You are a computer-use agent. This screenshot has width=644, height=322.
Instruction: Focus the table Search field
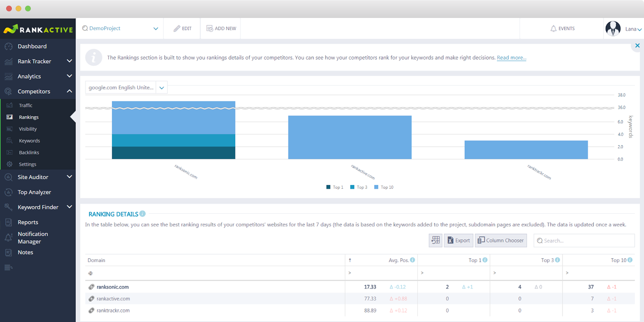pyautogui.click(x=584, y=240)
